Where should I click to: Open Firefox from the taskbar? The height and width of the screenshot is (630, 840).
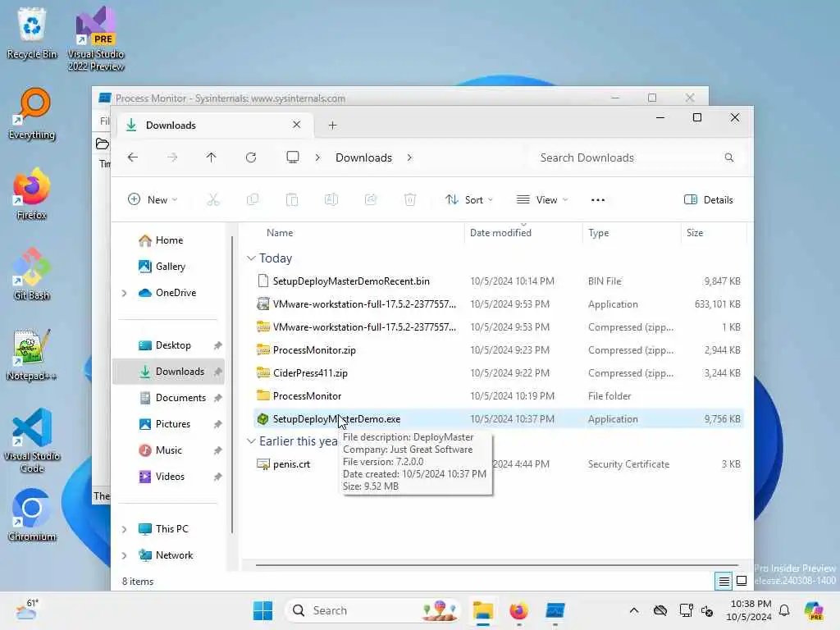coord(518,610)
